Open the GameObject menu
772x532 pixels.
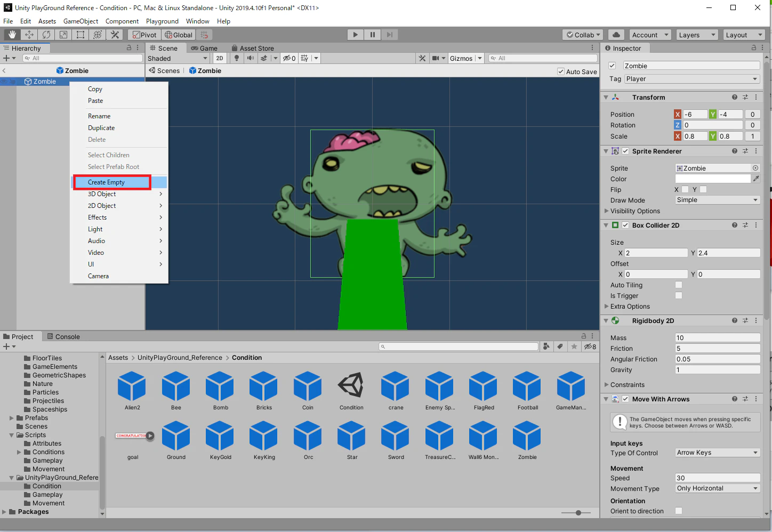pyautogui.click(x=81, y=21)
